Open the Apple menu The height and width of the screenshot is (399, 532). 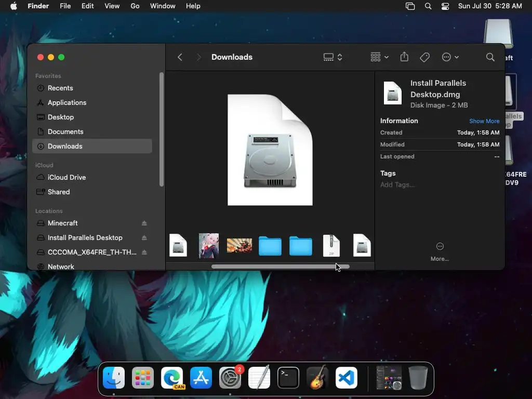14,6
